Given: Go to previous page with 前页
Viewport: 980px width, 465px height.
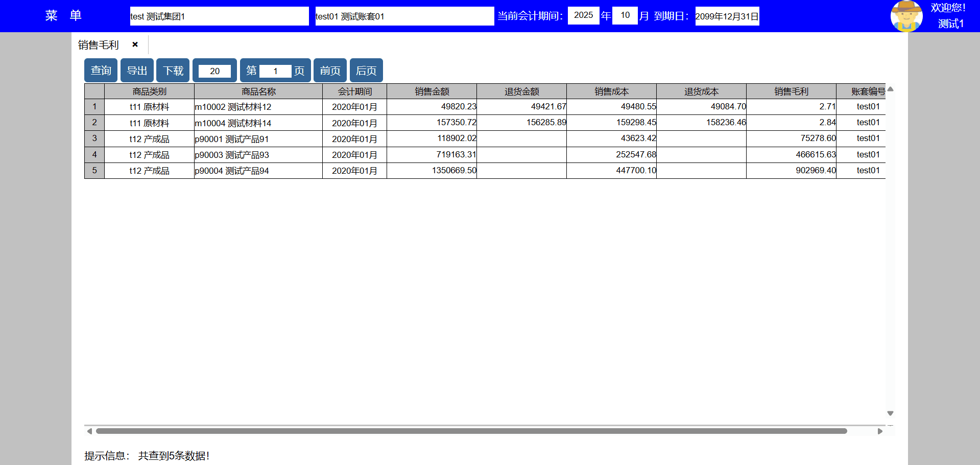Looking at the screenshot, I should pyautogui.click(x=330, y=71).
